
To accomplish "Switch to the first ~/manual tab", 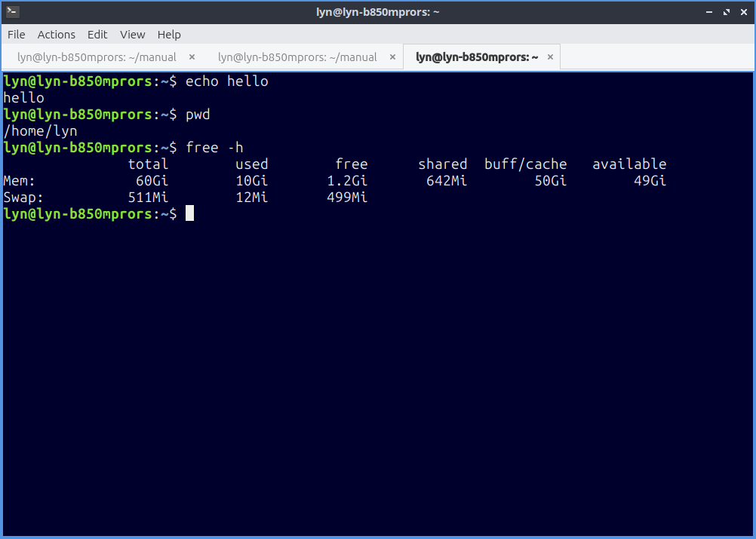I will coord(97,57).
